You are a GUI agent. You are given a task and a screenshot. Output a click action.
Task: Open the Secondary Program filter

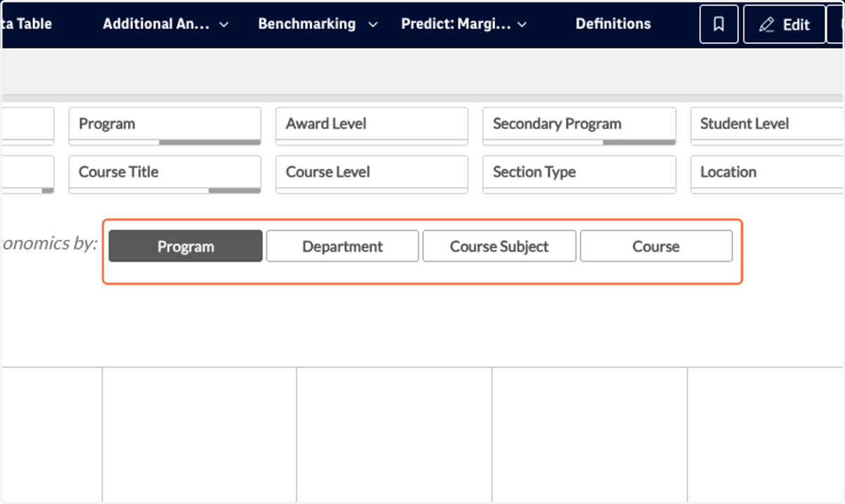579,126
